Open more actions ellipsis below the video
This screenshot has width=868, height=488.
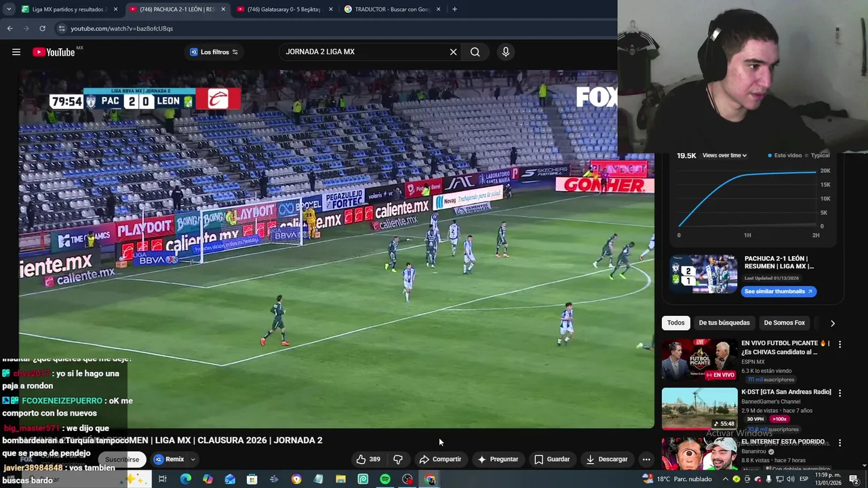pos(646,460)
